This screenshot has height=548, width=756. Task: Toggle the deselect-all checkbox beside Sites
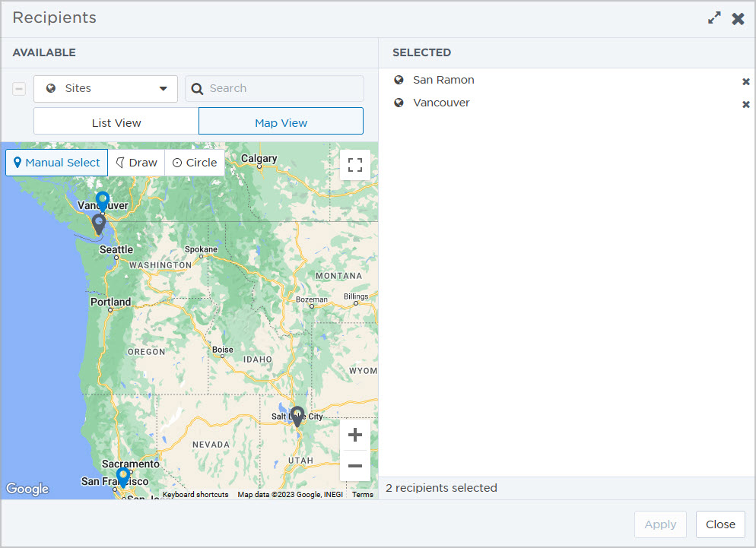pos(19,89)
